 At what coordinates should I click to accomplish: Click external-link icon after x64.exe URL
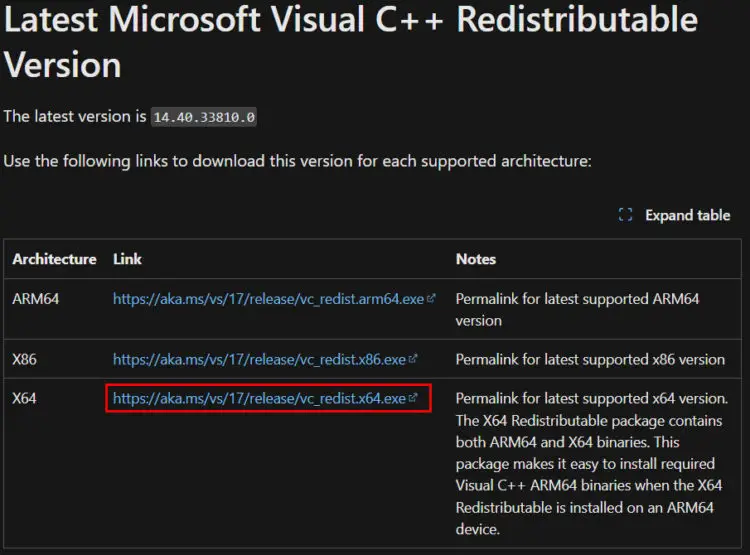pyautogui.click(x=413, y=398)
